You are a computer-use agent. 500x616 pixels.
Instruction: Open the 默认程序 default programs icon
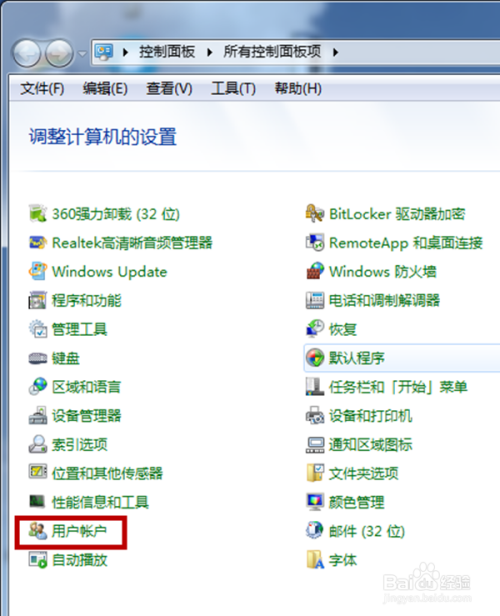click(x=315, y=358)
